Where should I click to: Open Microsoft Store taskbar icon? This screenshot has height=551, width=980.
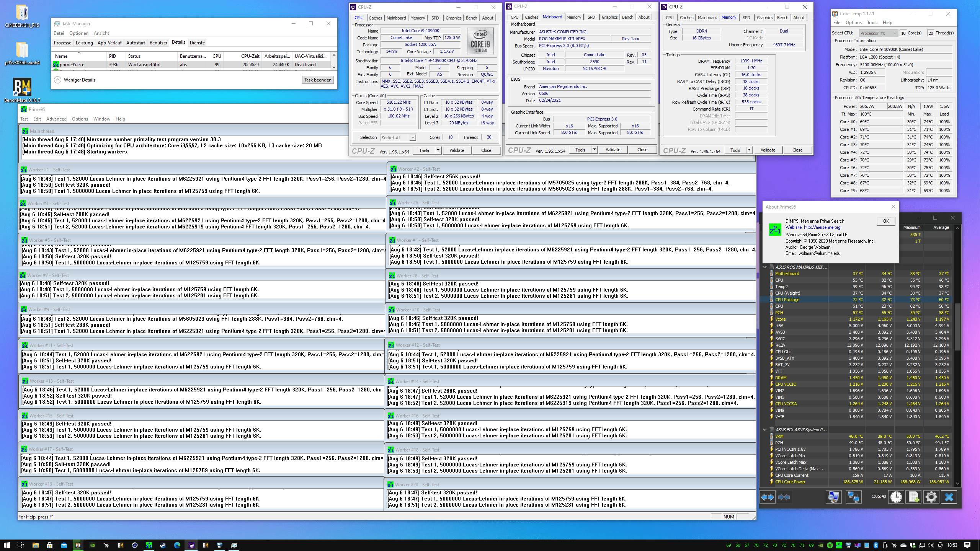click(x=49, y=545)
